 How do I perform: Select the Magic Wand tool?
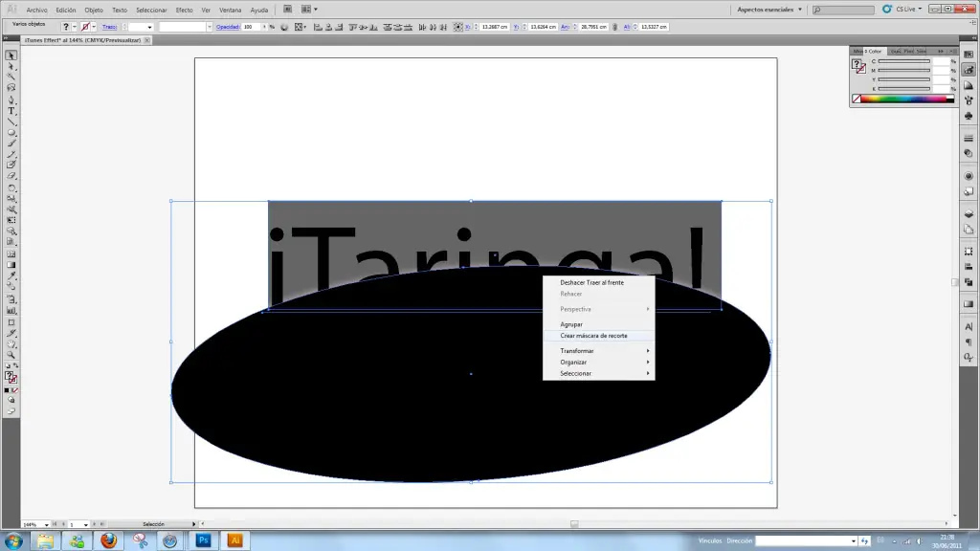tap(11, 77)
